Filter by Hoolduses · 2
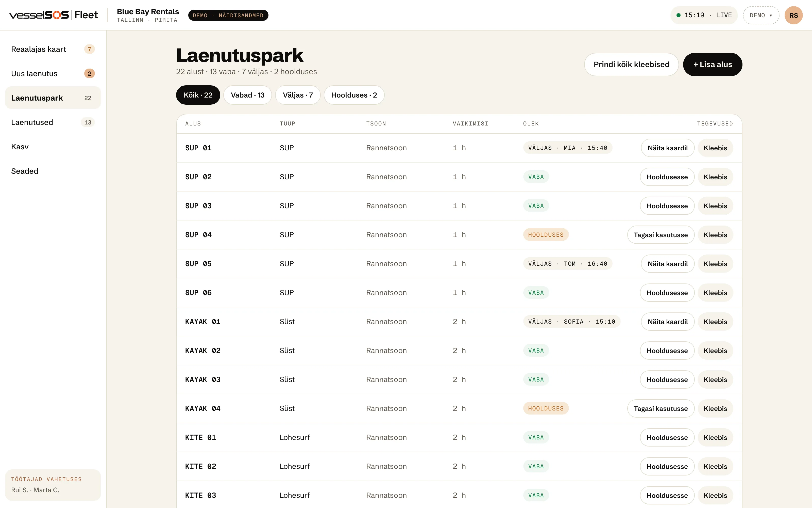Viewport: 812px width, 508px height. [354, 95]
